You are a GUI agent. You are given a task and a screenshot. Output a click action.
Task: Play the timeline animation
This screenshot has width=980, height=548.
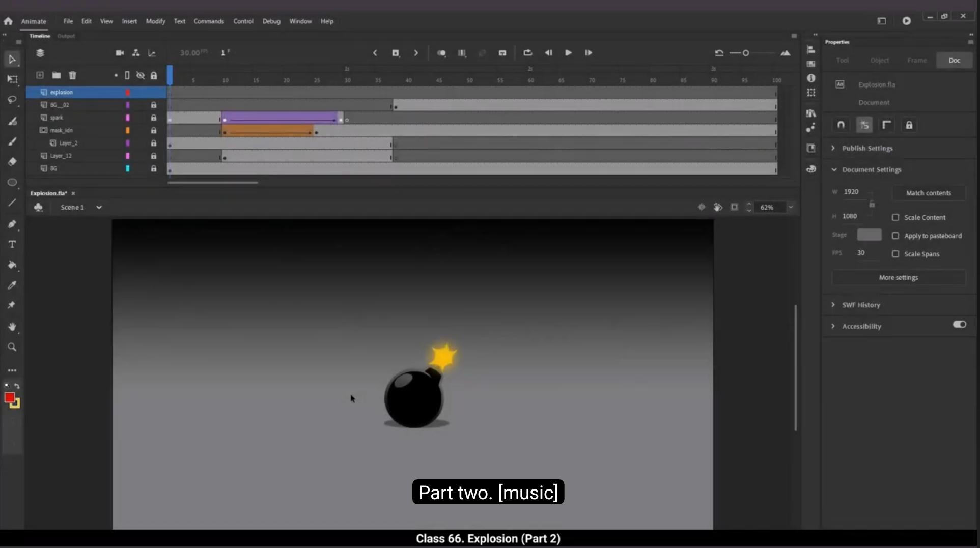point(568,53)
